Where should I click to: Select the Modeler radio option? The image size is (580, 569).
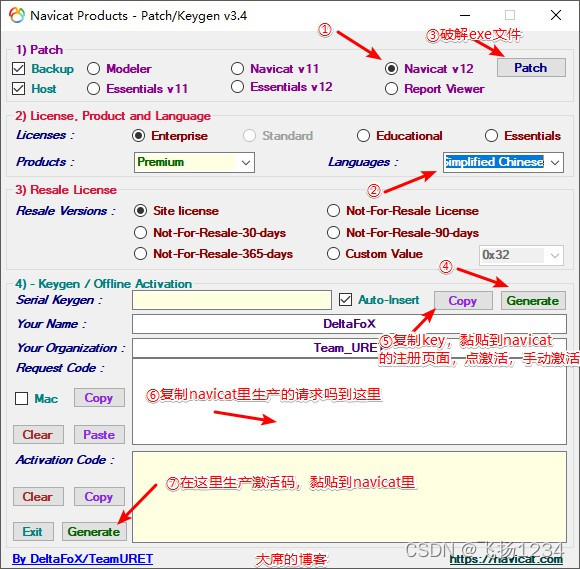[94, 68]
